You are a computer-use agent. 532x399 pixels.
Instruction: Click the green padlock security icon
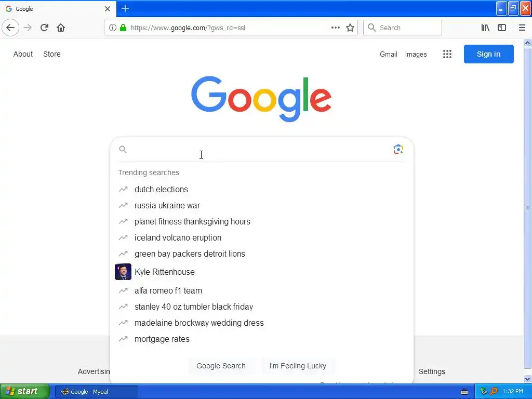(123, 28)
